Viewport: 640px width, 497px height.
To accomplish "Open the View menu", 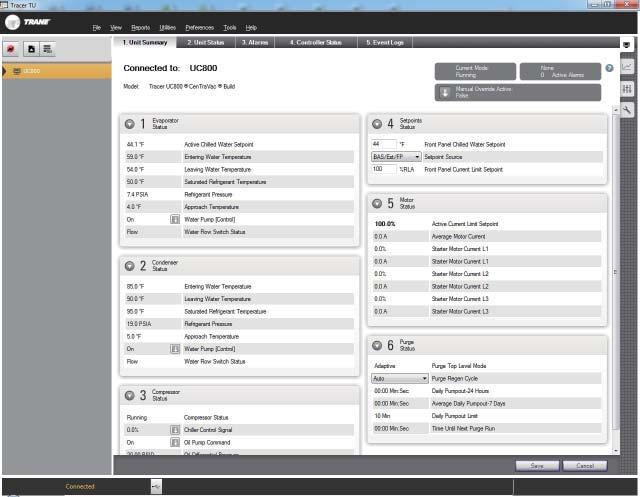I will coord(116,28).
